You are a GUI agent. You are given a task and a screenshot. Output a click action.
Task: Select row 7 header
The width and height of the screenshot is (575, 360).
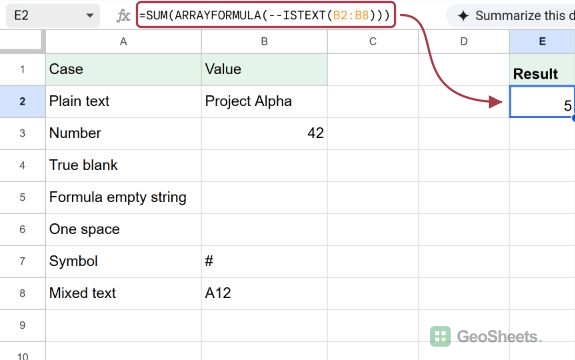22,261
